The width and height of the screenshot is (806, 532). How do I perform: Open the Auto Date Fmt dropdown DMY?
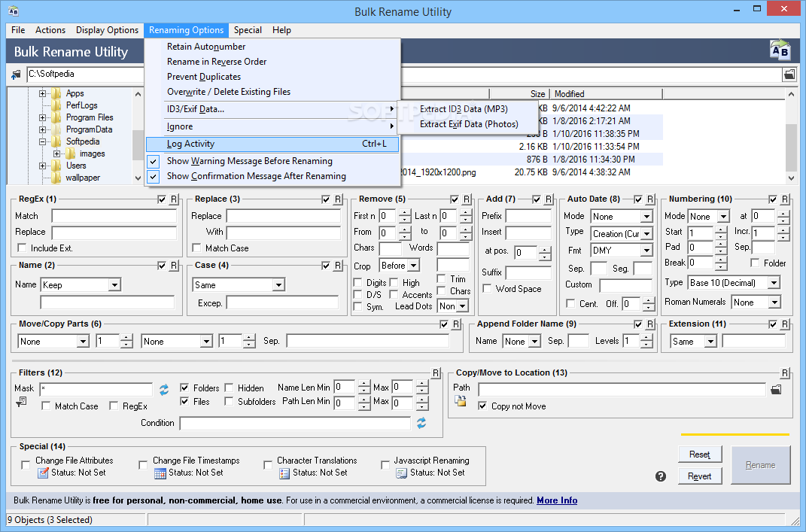(x=622, y=251)
